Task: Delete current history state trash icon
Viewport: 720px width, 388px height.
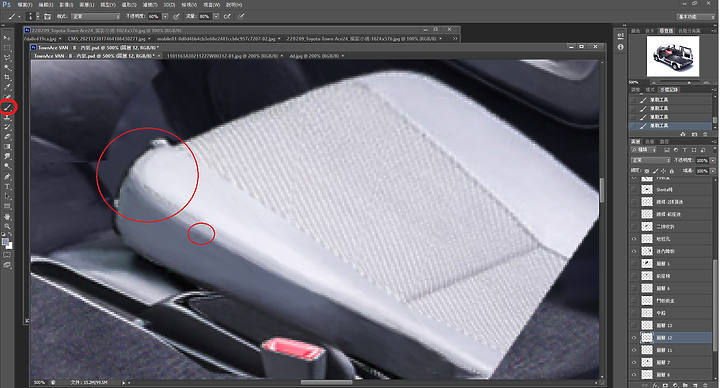Action: click(x=705, y=134)
